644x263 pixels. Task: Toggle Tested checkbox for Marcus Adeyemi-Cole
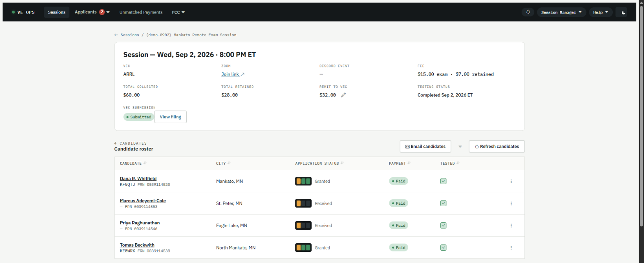point(443,203)
